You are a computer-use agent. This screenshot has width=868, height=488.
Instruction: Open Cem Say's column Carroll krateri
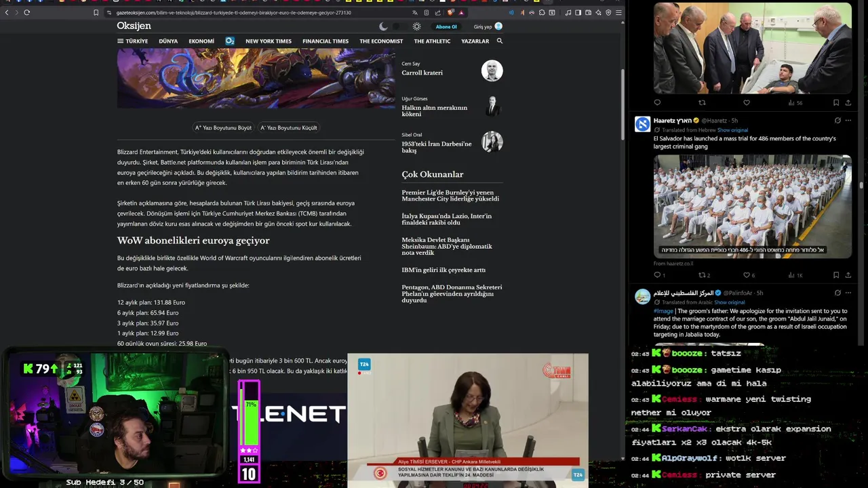point(422,73)
